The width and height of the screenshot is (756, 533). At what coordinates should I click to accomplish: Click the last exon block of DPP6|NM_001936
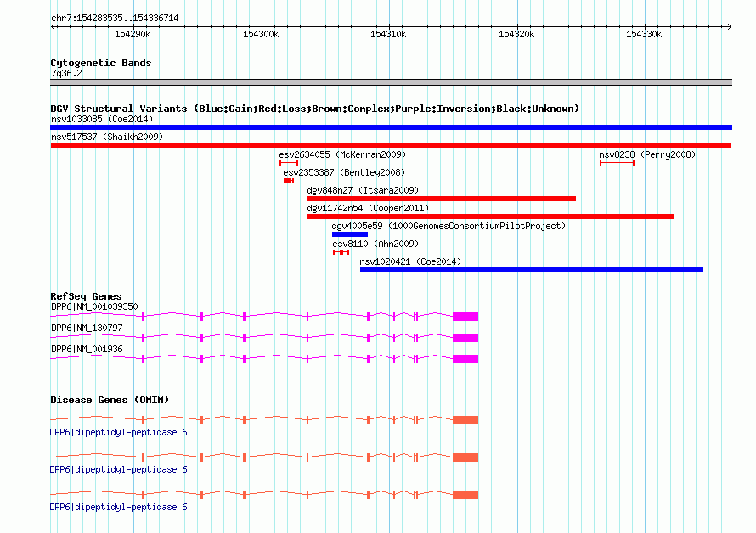(465, 359)
